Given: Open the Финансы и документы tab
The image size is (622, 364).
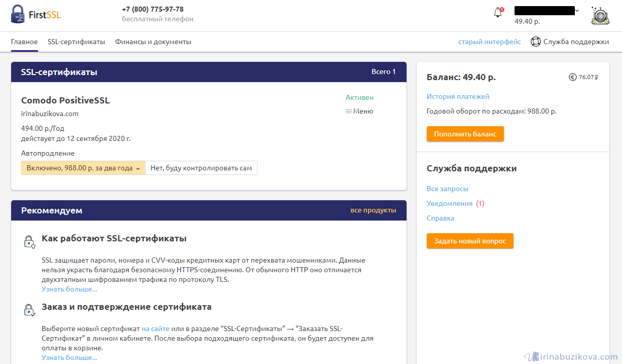Looking at the screenshot, I should click(153, 42).
